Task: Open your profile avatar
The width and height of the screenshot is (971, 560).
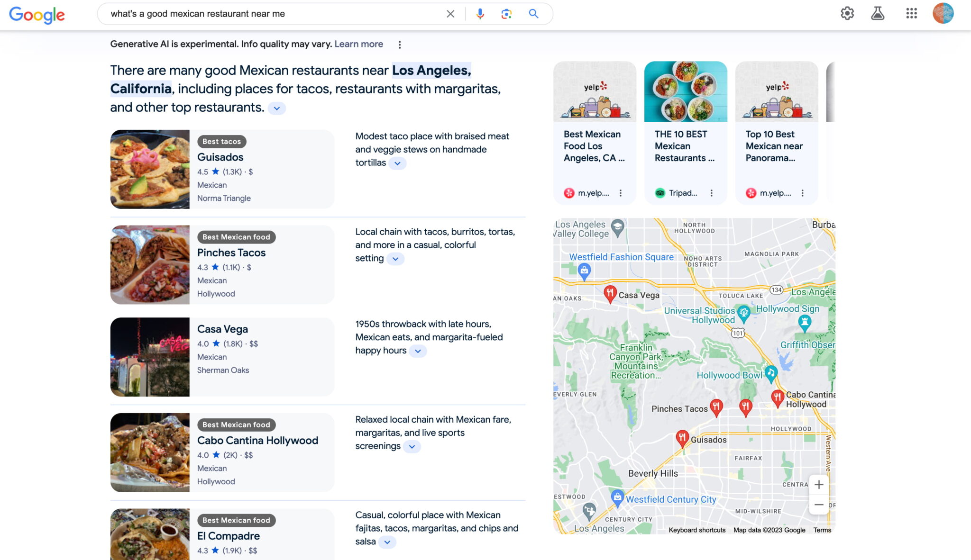Action: 944,13
